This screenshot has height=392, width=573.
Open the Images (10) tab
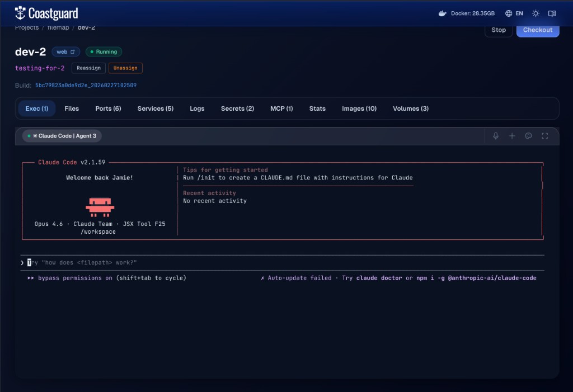(x=359, y=108)
